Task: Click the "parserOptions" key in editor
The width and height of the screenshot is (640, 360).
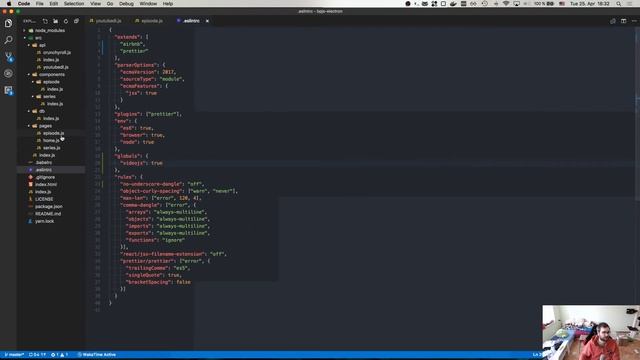Action: click(x=136, y=65)
